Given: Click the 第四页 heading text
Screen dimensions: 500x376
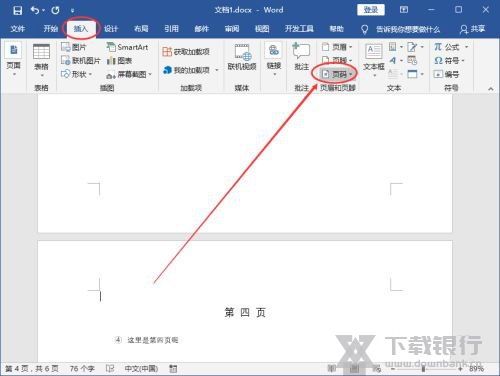Looking at the screenshot, I should pyautogui.click(x=245, y=313).
